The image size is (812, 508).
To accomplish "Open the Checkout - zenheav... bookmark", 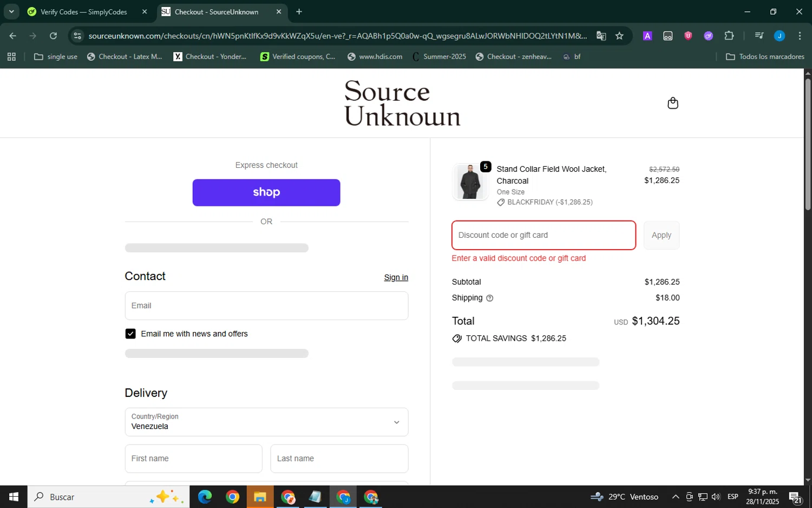I will pyautogui.click(x=513, y=56).
